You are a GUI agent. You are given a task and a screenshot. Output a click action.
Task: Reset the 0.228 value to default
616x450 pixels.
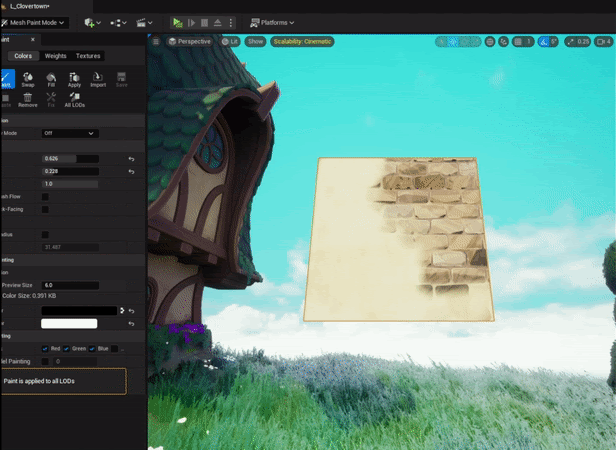pyautogui.click(x=131, y=171)
